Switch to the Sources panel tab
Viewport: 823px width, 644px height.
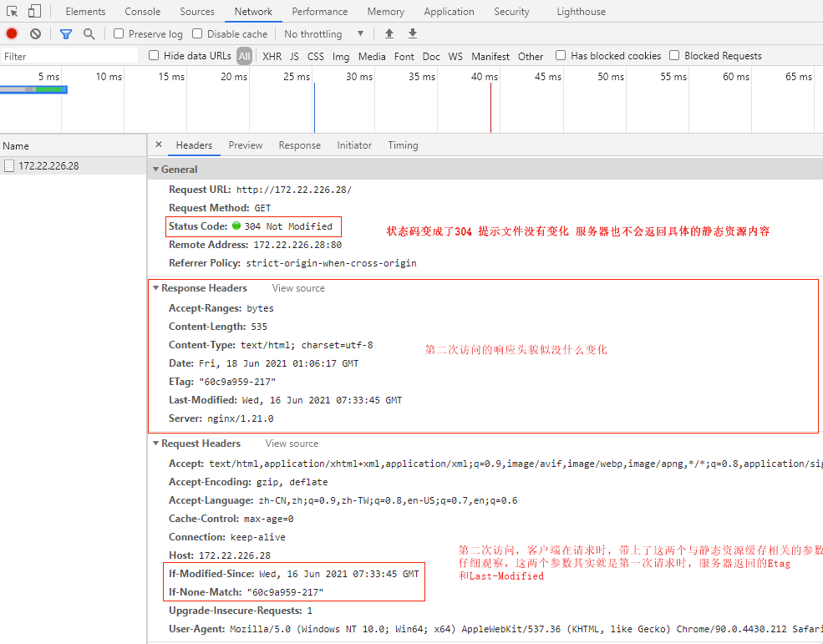click(197, 12)
